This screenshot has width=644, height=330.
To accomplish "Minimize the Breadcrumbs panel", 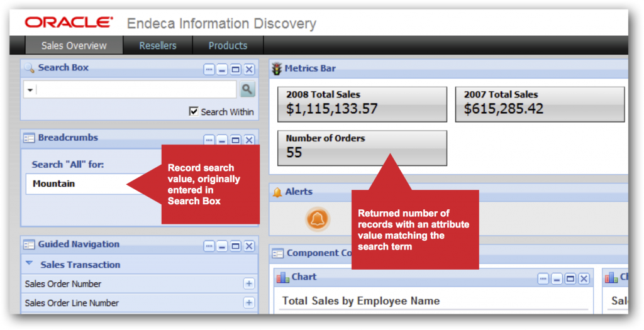I will [x=222, y=140].
